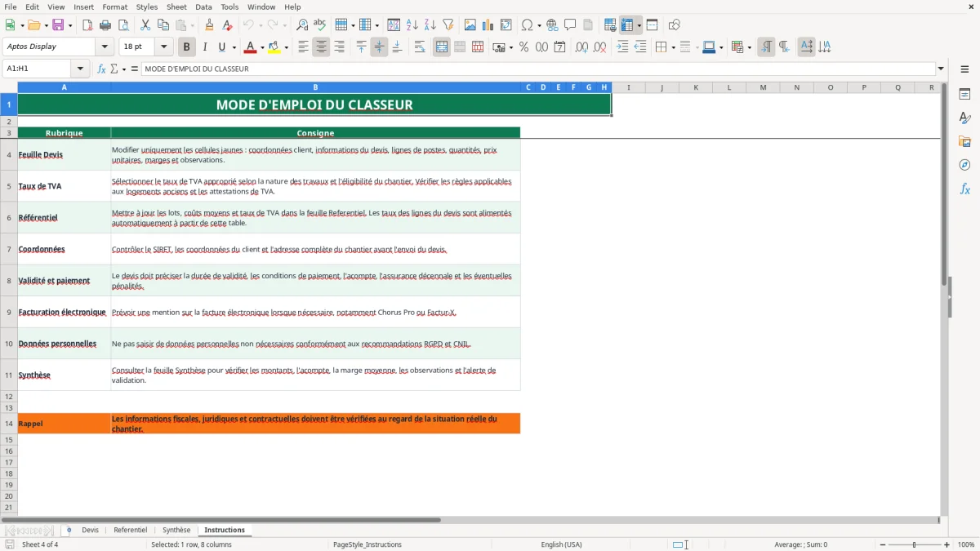This screenshot has height=551, width=980.
Task: Open Print Preview from the toolbar
Action: [x=123, y=25]
